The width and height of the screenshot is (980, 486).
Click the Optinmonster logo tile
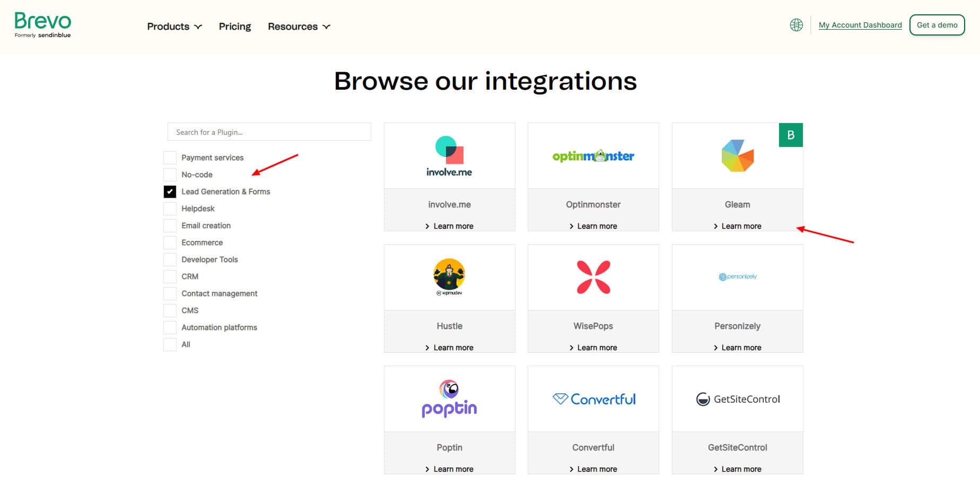[593, 156]
